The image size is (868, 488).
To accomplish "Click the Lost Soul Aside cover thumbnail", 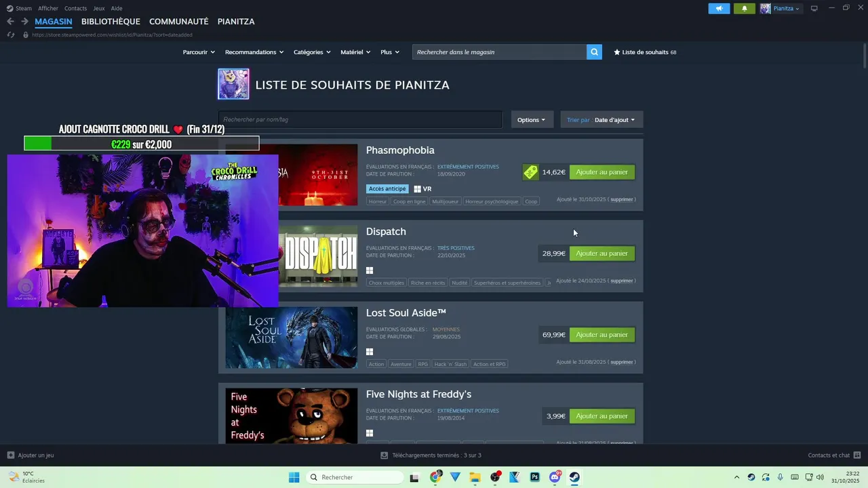I will point(292,338).
